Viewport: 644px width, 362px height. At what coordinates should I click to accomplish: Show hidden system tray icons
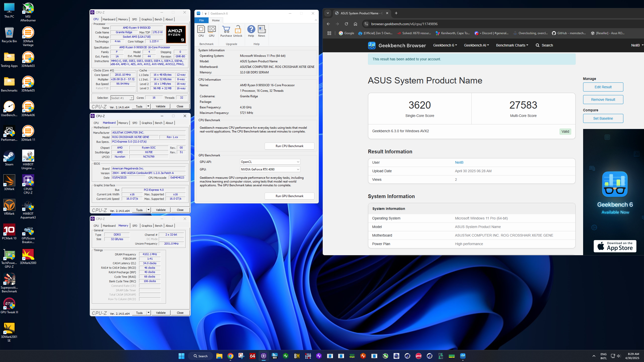594,356
